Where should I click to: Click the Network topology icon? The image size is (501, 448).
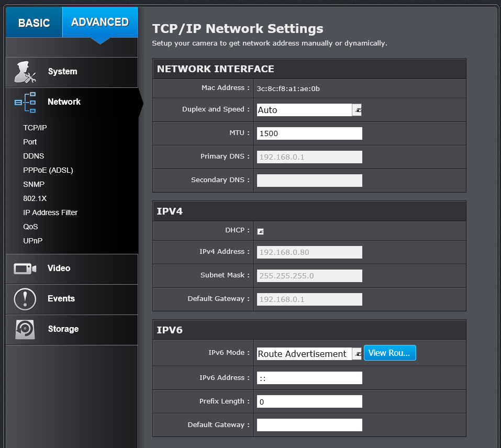pyautogui.click(x=25, y=102)
